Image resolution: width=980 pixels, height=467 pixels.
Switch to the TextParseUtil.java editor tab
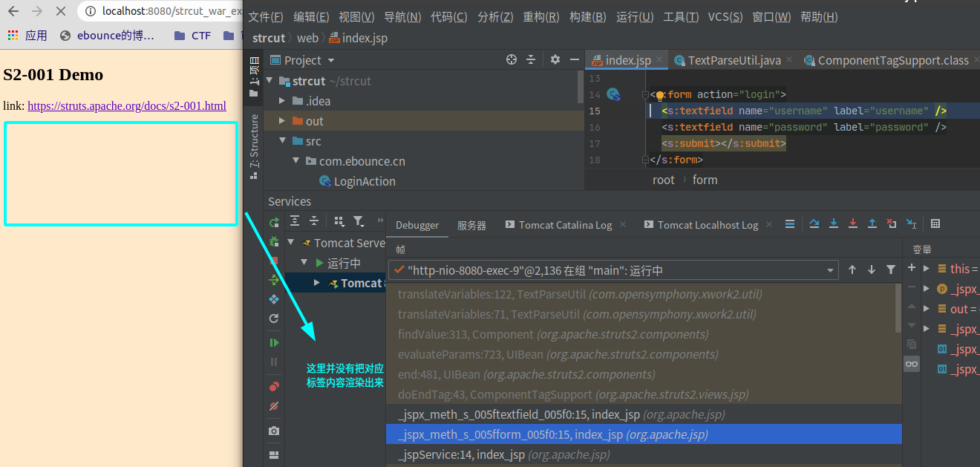(x=734, y=60)
